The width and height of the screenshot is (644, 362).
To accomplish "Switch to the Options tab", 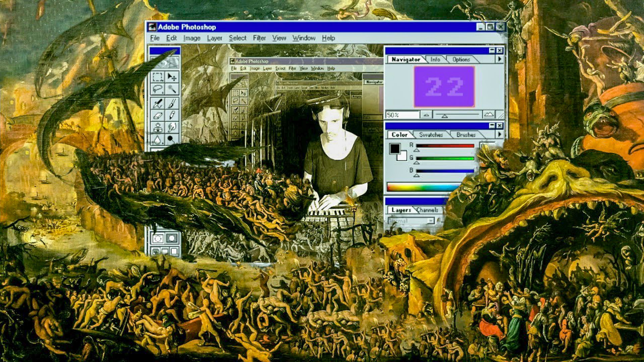I will point(461,59).
